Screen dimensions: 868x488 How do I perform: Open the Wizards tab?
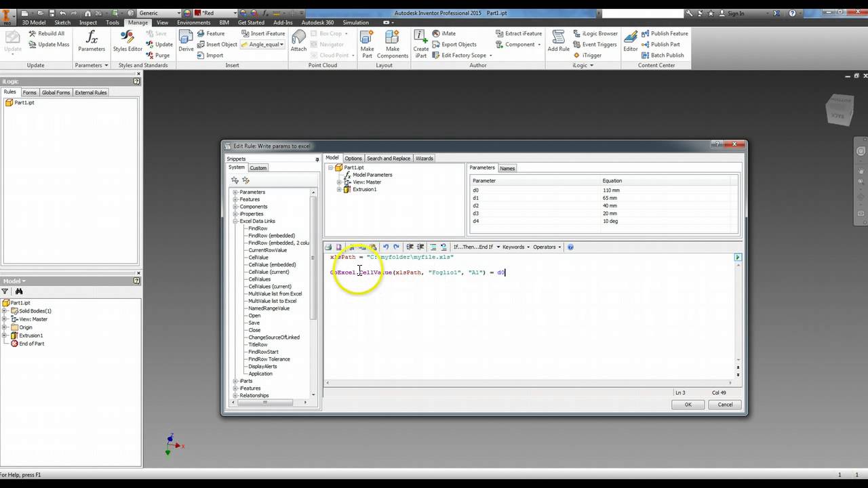pos(425,158)
